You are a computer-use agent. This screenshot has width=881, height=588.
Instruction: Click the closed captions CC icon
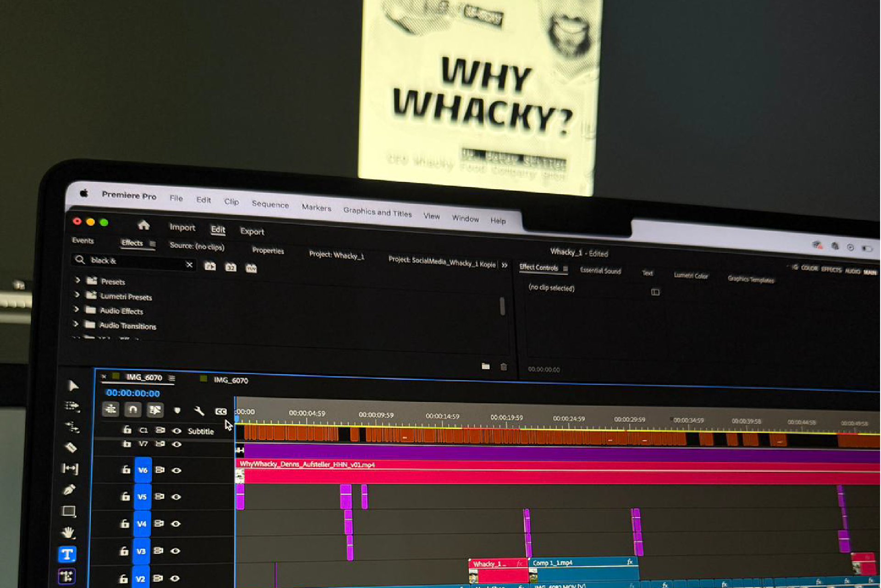[221, 411]
